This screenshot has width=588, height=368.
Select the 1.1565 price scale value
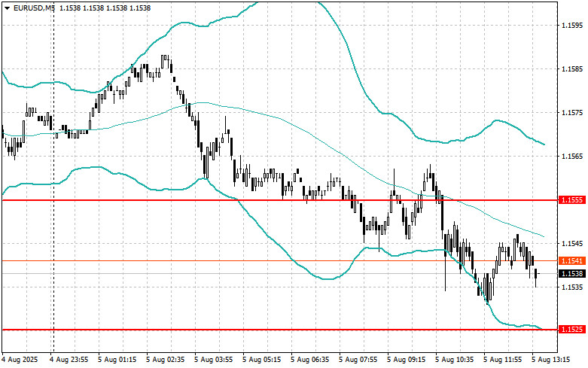[572, 157]
